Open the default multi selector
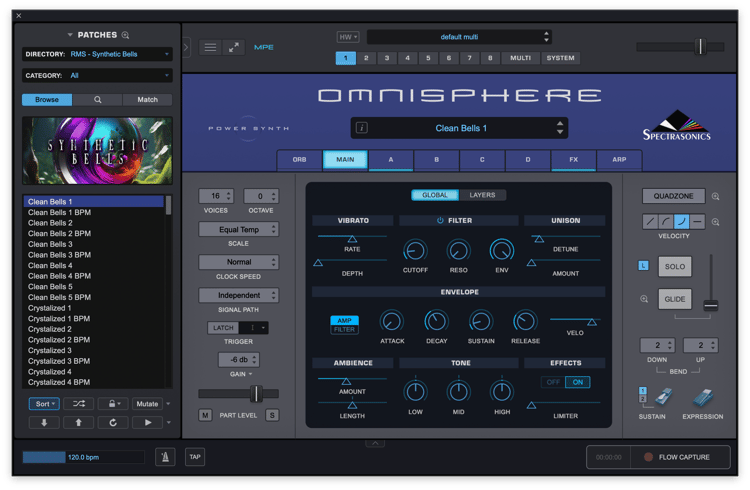Screen dimensions: 750x490 [459, 37]
